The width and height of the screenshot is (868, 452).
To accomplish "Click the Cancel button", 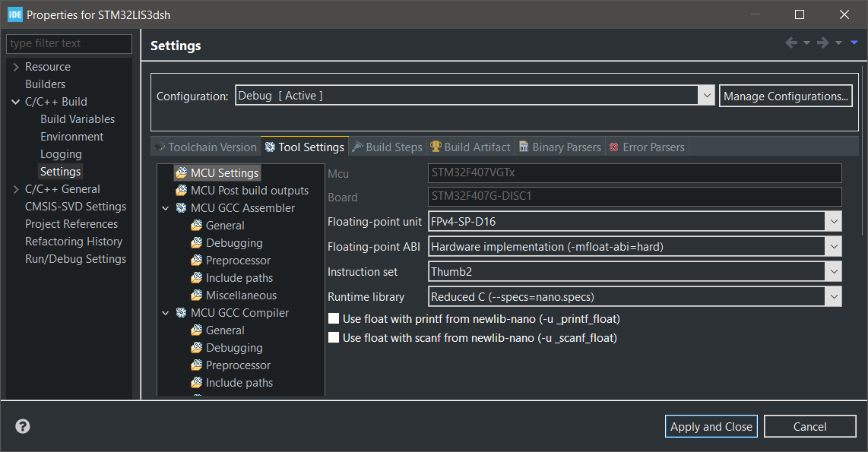I will (810, 426).
